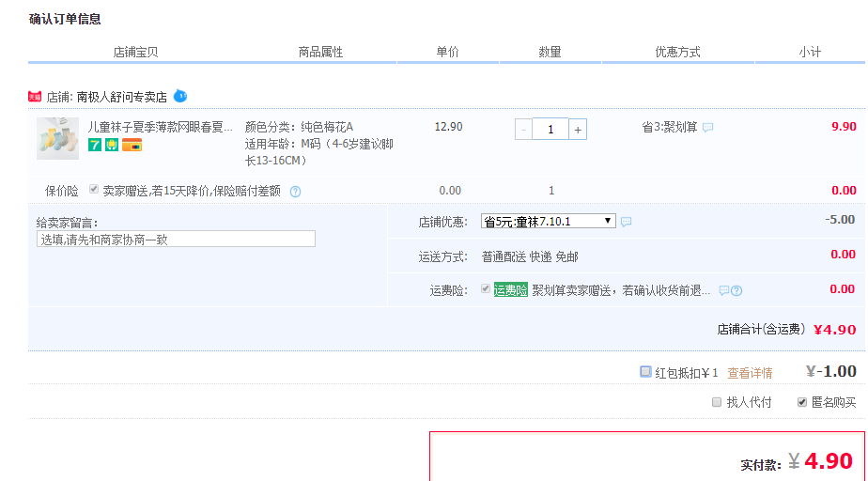This screenshot has height=481, width=868.
Task: Click the Tmall shop icon beside 店铺
Action: 35,97
